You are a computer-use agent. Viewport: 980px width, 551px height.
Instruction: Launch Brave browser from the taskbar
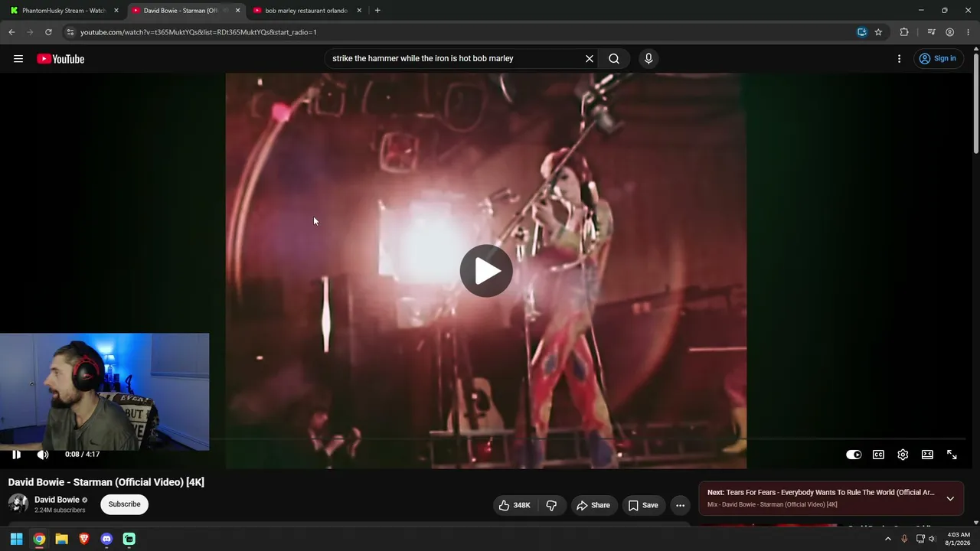[84, 539]
